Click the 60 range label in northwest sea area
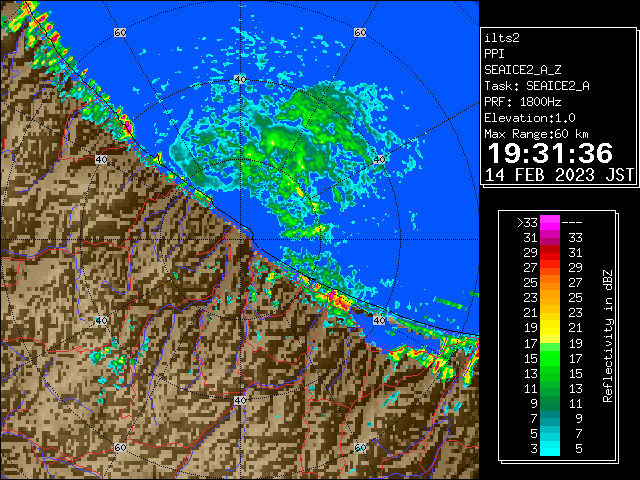Screen dimensions: 640x480 coord(120,32)
